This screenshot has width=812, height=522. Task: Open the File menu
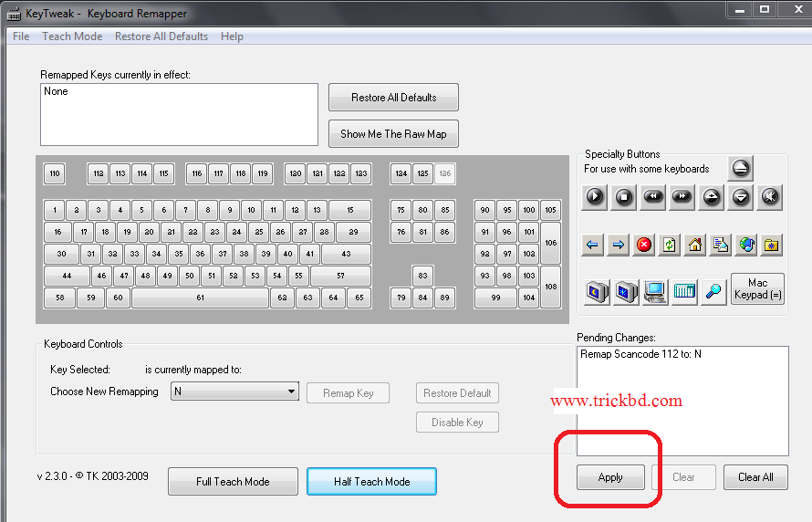[x=21, y=37]
